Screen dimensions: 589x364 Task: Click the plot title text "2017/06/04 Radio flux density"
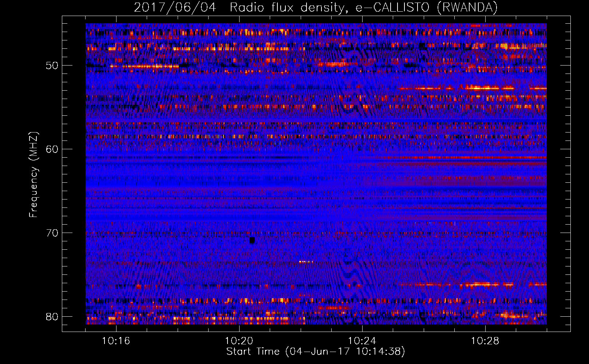pyautogui.click(x=239, y=8)
